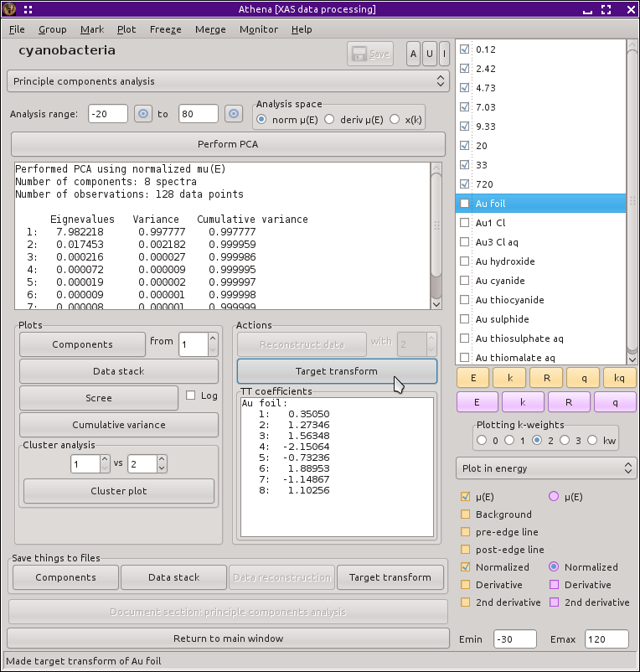
Task: Click the orange kq plot button
Action: [x=619, y=378]
